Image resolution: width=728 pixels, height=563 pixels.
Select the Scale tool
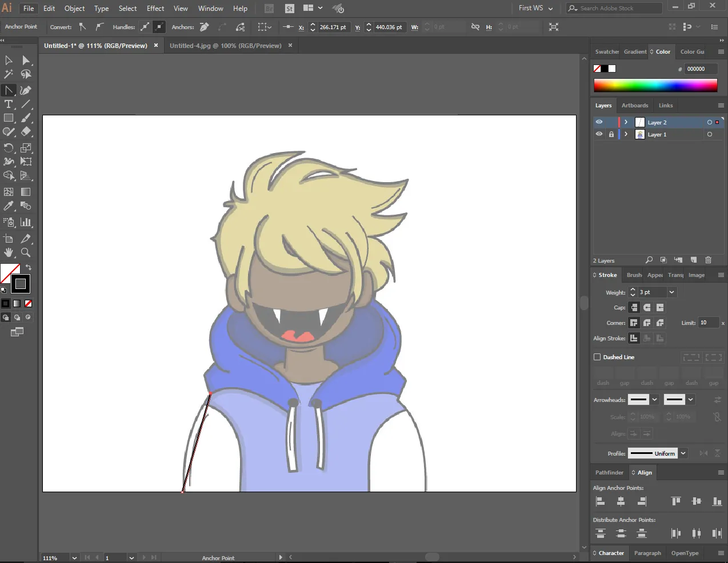coord(26,148)
